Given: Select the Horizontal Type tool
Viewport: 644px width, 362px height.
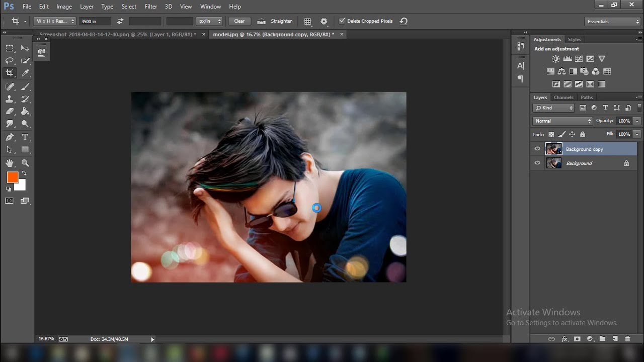Looking at the screenshot, I should pyautogui.click(x=25, y=137).
